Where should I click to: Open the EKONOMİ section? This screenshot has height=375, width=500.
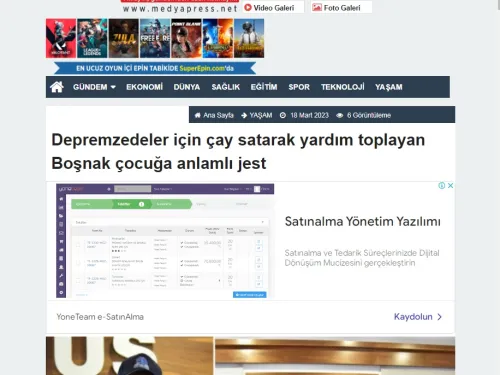click(x=144, y=87)
